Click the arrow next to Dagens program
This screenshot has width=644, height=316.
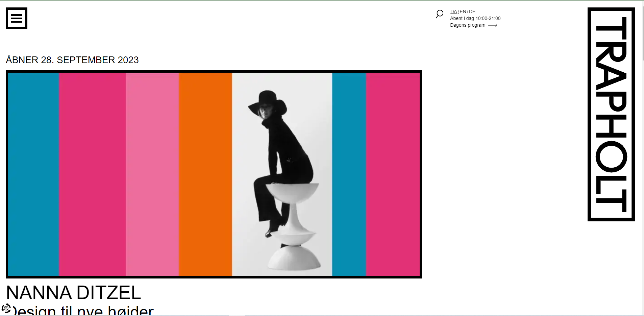[493, 25]
